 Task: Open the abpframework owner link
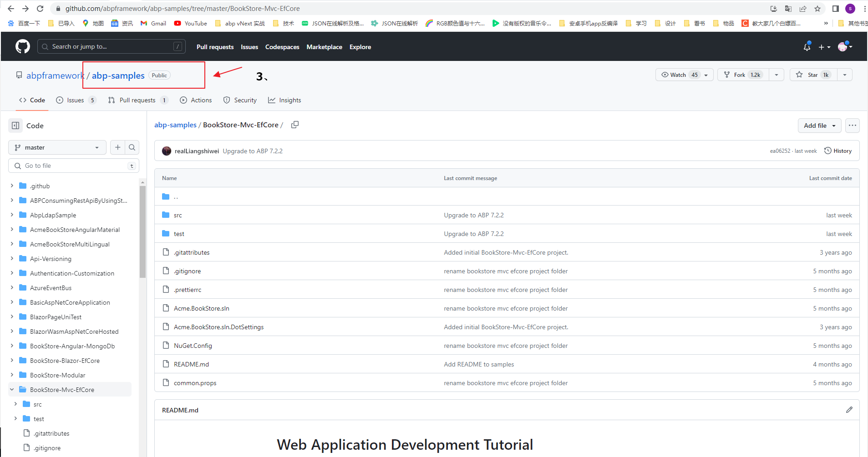tap(55, 75)
